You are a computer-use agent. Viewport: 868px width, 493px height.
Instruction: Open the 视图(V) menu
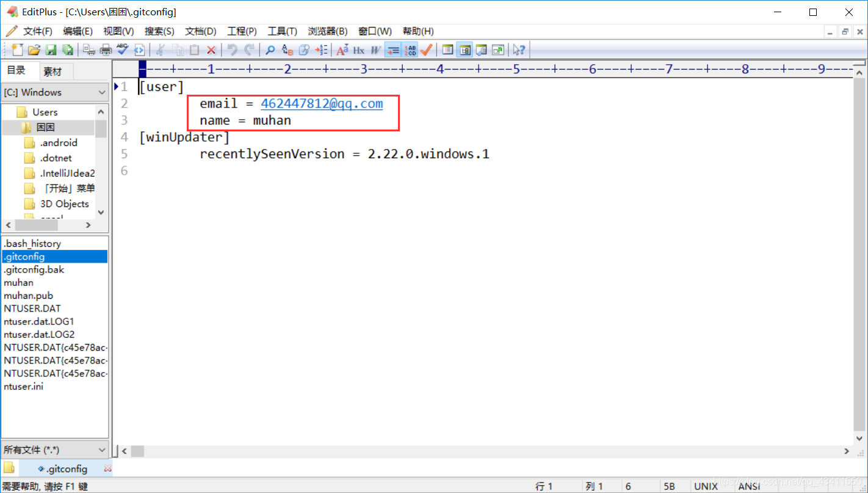click(x=118, y=31)
